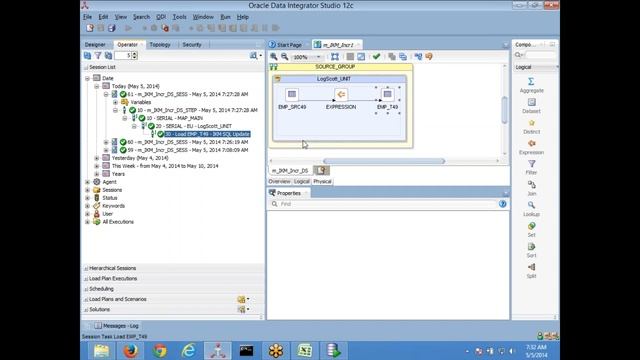
Task: Collapse the Date tree node
Action: (87, 78)
